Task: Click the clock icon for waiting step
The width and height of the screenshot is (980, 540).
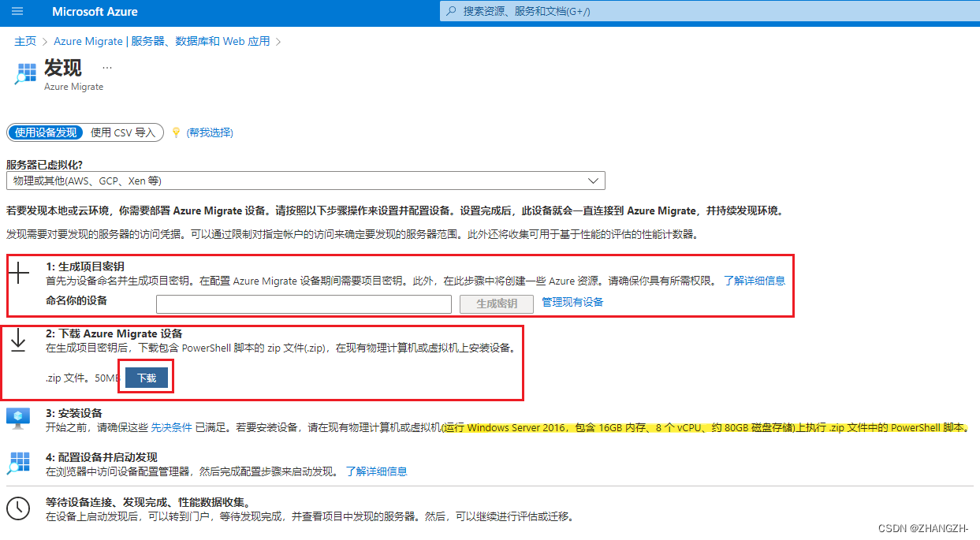Action: tap(18, 508)
